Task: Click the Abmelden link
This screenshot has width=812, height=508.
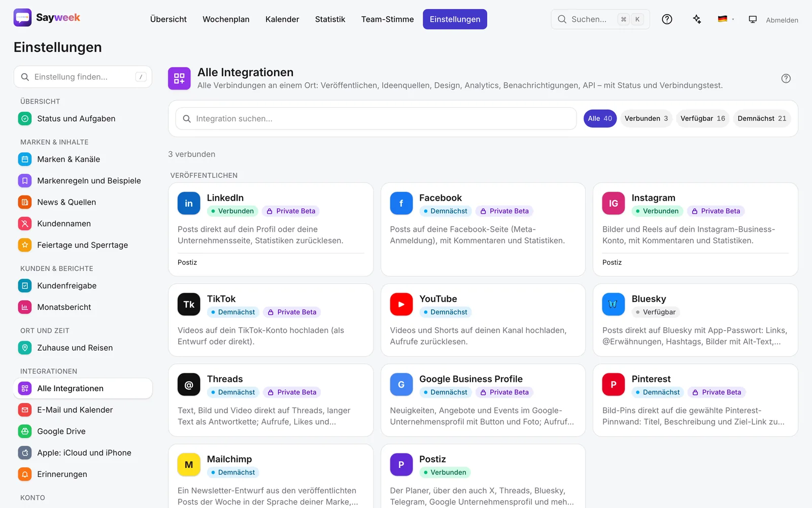Action: pyautogui.click(x=782, y=20)
